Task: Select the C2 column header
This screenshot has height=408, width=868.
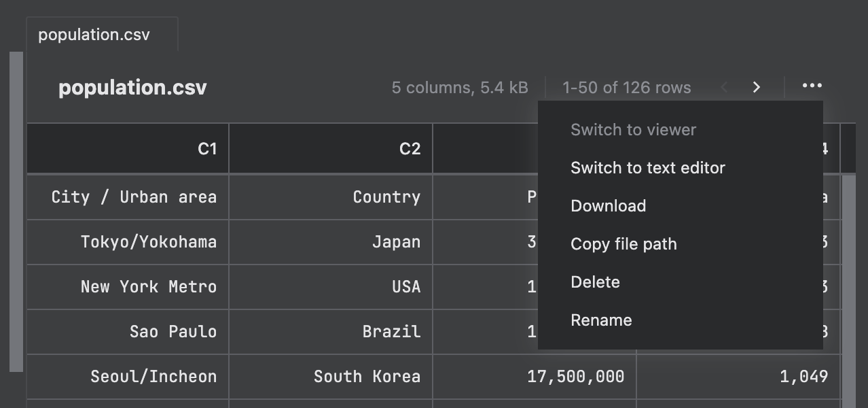Action: [331, 148]
